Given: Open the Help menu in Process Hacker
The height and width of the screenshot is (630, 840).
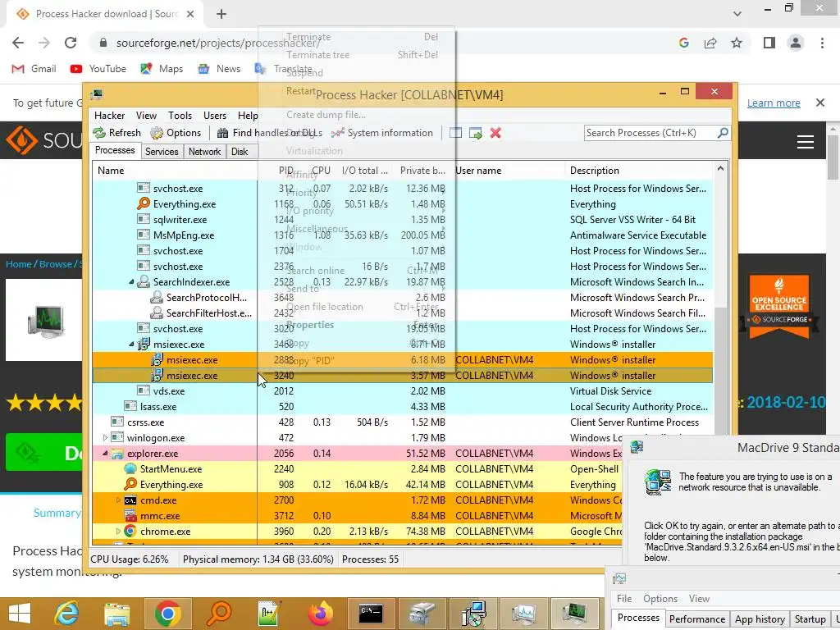Looking at the screenshot, I should (248, 116).
